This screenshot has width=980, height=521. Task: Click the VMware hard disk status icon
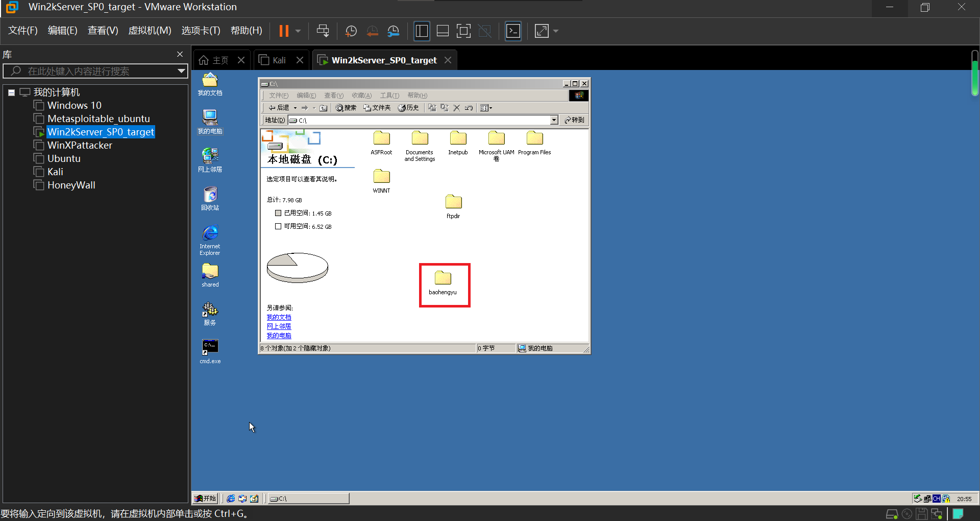pyautogui.click(x=892, y=514)
